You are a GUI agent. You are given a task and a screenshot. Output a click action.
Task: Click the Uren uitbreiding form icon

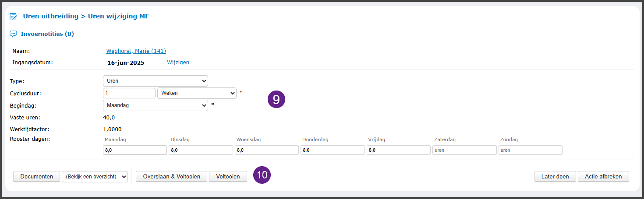(13, 17)
